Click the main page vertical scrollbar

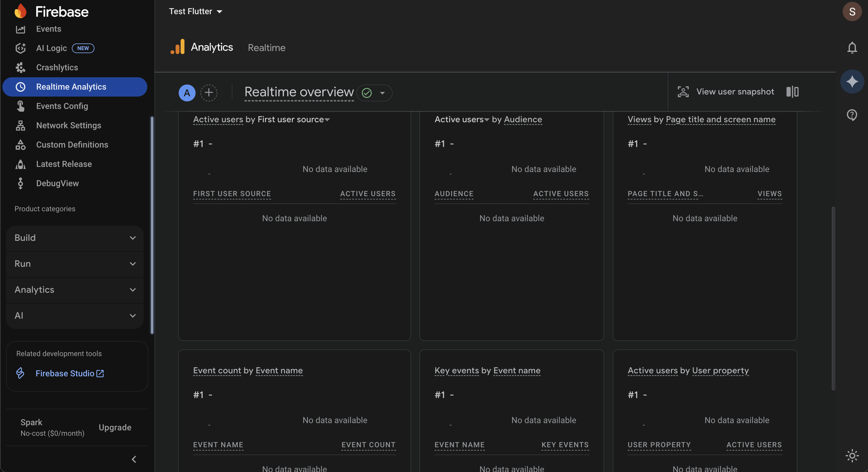point(833,298)
